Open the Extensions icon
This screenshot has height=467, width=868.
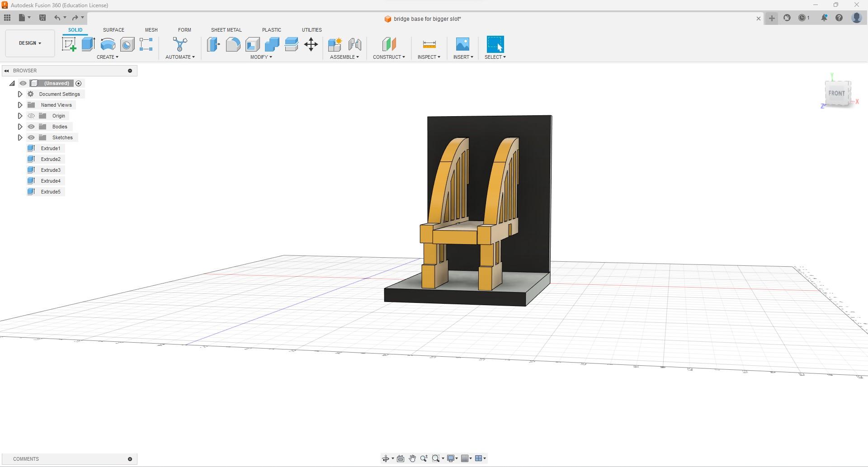click(x=787, y=18)
